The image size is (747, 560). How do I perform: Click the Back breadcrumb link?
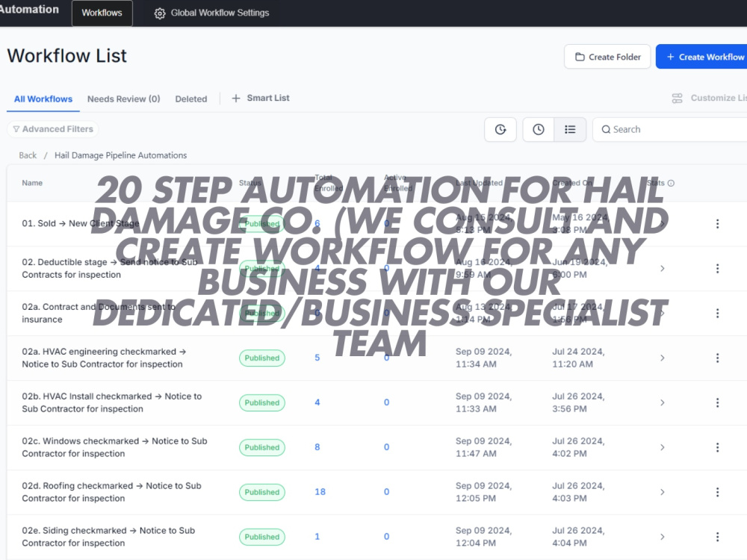pos(28,155)
